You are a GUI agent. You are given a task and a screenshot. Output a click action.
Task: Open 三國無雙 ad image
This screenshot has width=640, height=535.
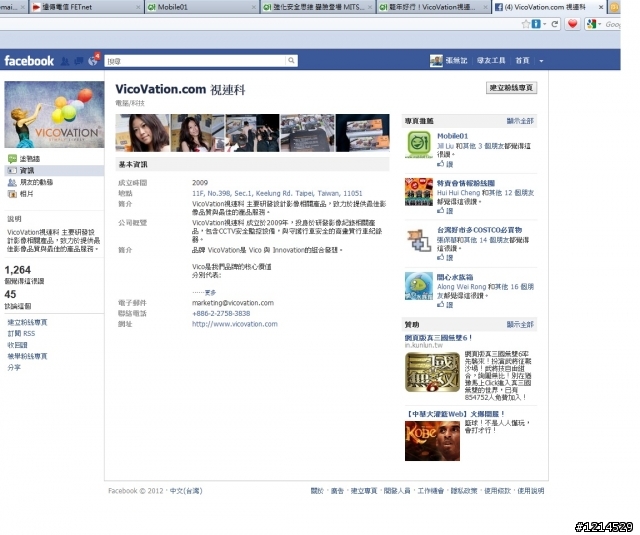coord(432,372)
